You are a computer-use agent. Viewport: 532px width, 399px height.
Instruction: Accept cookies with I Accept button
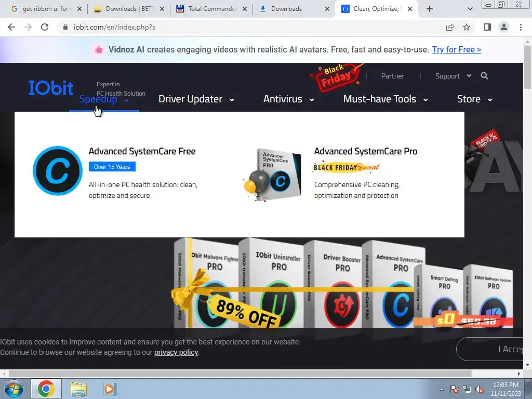point(490,349)
